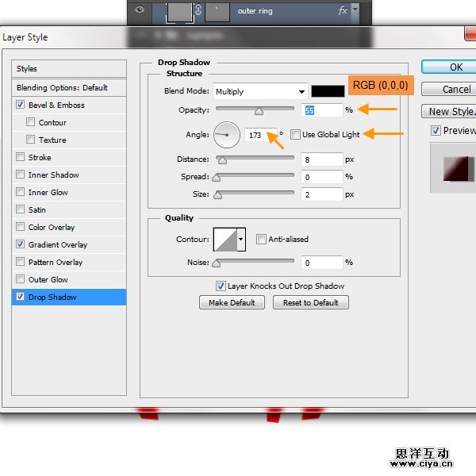Click the angle dial control
Viewport: 476px width, 476px height.
point(228,135)
